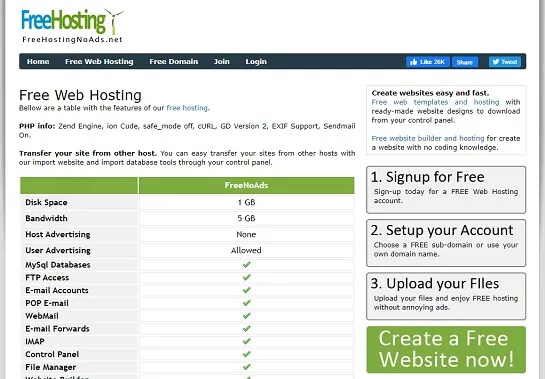Click the FreeHostingNoAds.net text under logo

pos(72,40)
